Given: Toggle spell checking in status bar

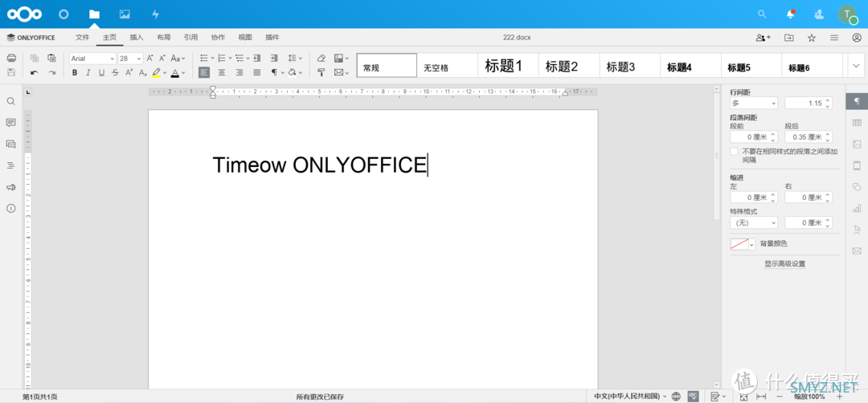Looking at the screenshot, I should 693,397.
